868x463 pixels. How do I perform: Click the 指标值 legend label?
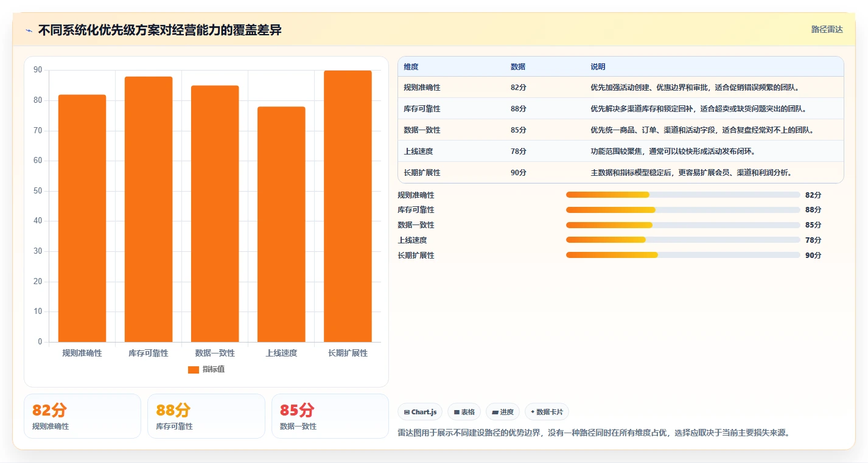(214, 369)
